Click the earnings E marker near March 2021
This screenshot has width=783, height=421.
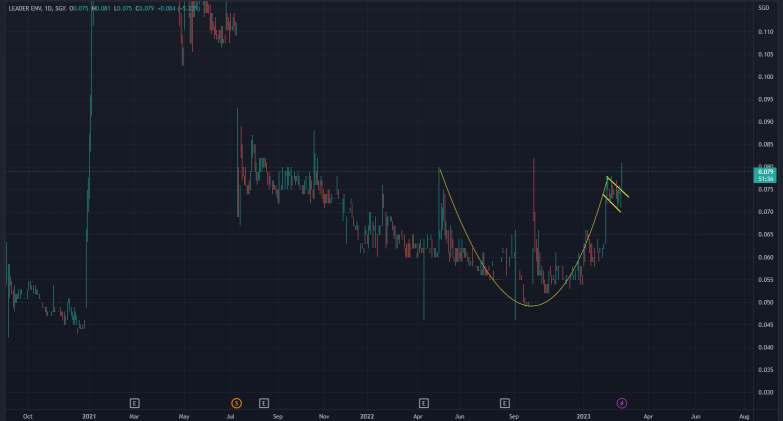click(134, 402)
